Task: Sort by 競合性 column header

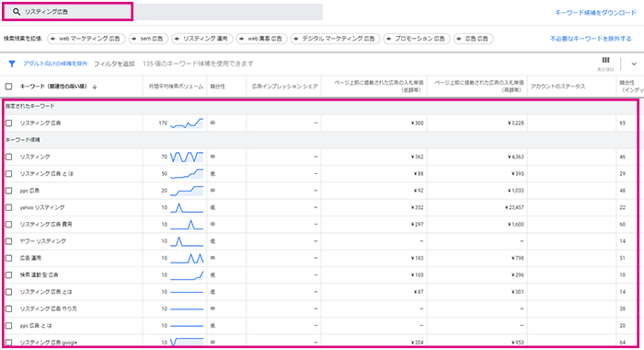Action: pos(218,87)
